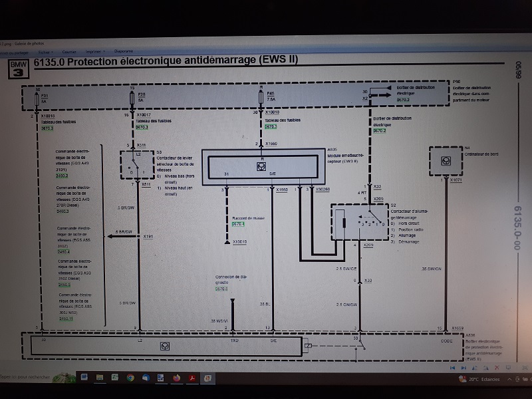
Task: Click the X10010 ground connector label
Action: point(239,242)
